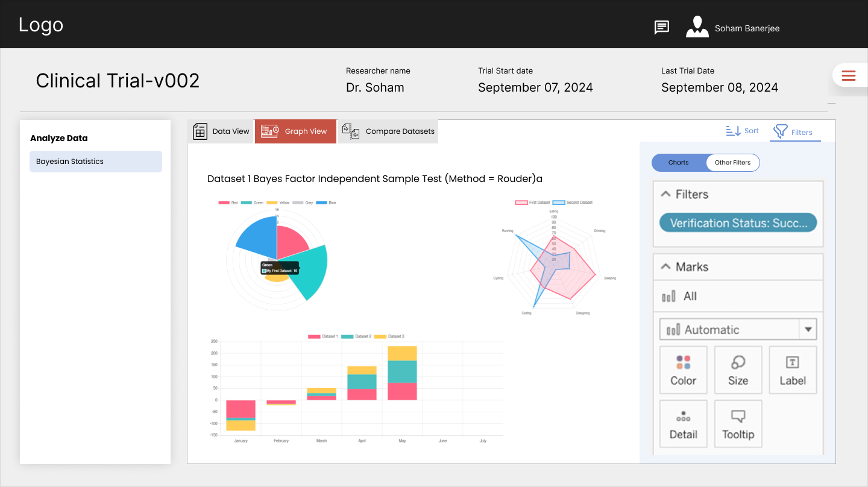
Task: Open the Compare Datasets tab
Action: coord(388,131)
